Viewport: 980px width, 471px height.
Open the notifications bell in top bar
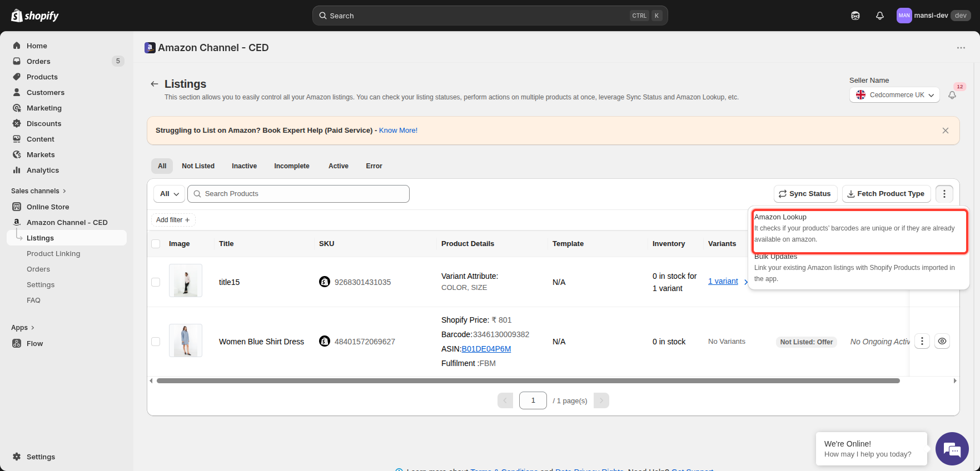tap(880, 16)
